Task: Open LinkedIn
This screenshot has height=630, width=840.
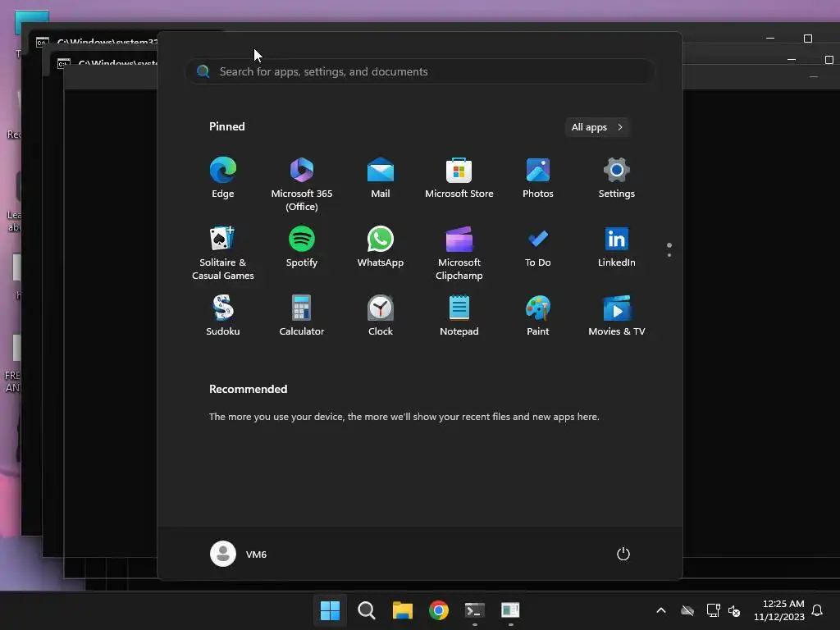Action: tap(617, 247)
